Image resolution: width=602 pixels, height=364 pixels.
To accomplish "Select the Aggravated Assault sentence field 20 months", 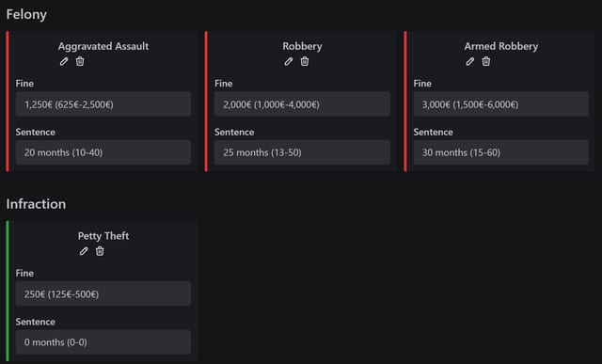I will click(103, 152).
